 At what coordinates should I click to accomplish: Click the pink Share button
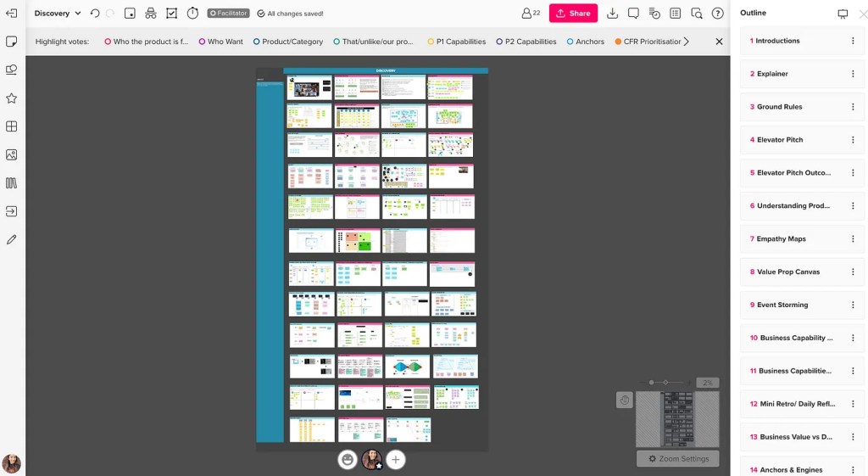(x=573, y=14)
